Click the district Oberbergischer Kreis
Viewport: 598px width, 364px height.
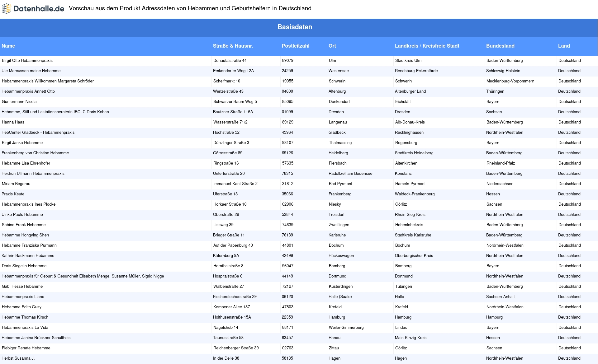[414, 256]
